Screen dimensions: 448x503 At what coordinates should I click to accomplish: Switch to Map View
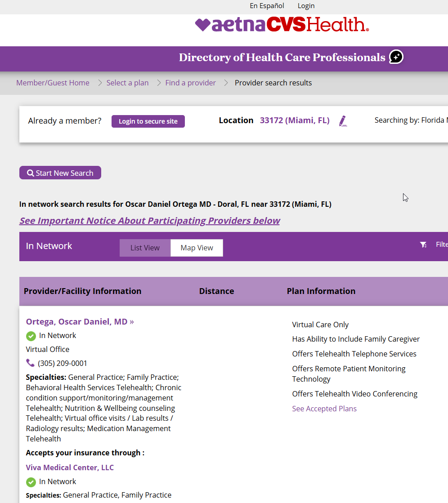coord(197,248)
